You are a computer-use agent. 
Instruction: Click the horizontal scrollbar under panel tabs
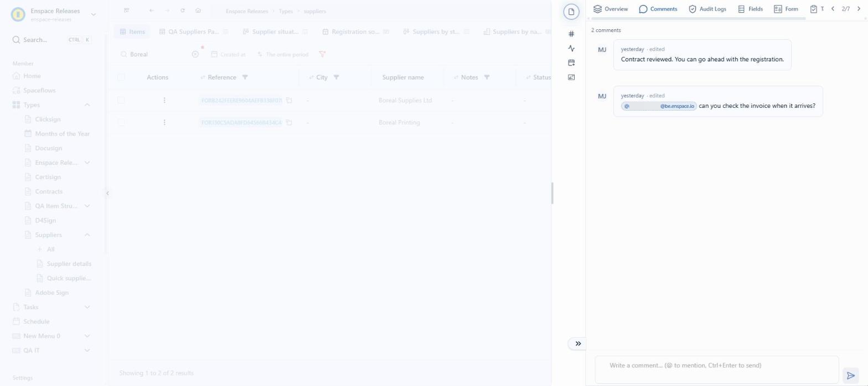(x=699, y=19)
